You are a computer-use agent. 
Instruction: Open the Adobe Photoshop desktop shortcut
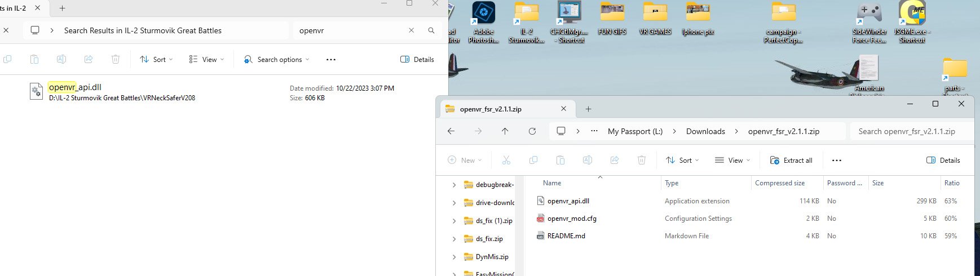tap(483, 23)
